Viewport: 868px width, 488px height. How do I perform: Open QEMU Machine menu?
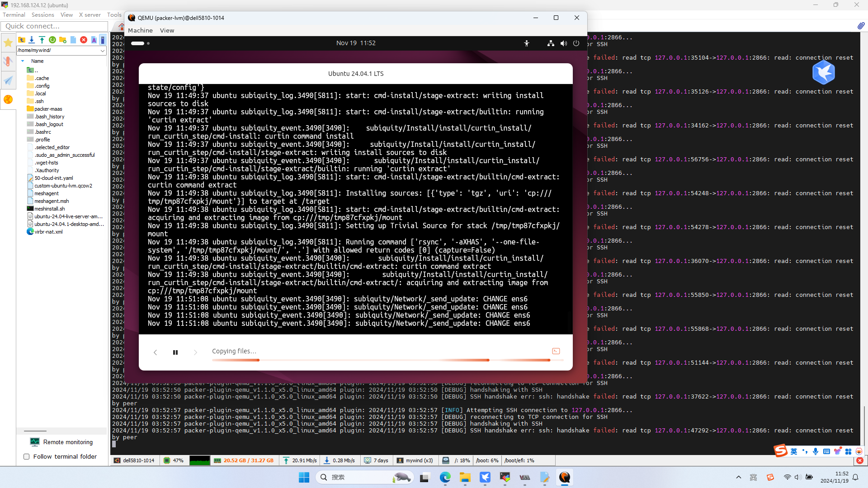(x=140, y=30)
